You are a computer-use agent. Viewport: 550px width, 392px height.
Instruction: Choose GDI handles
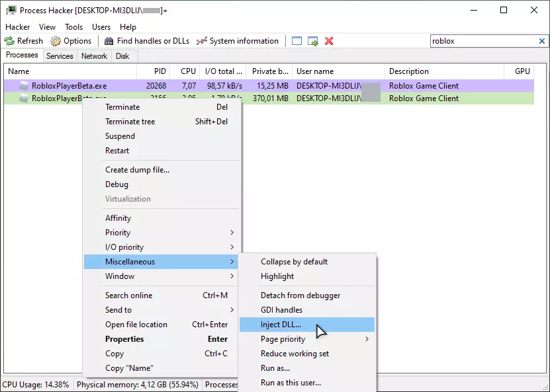[x=307, y=310]
